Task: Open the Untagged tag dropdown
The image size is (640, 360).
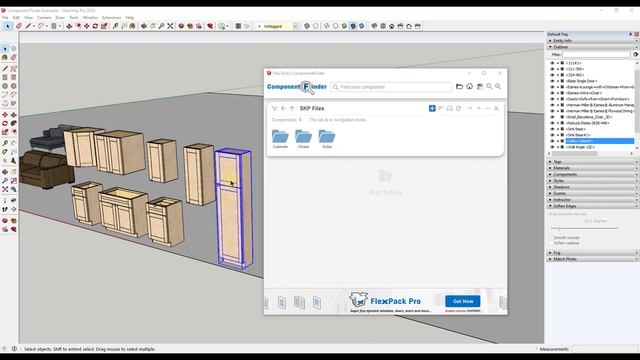Action: click(x=295, y=26)
